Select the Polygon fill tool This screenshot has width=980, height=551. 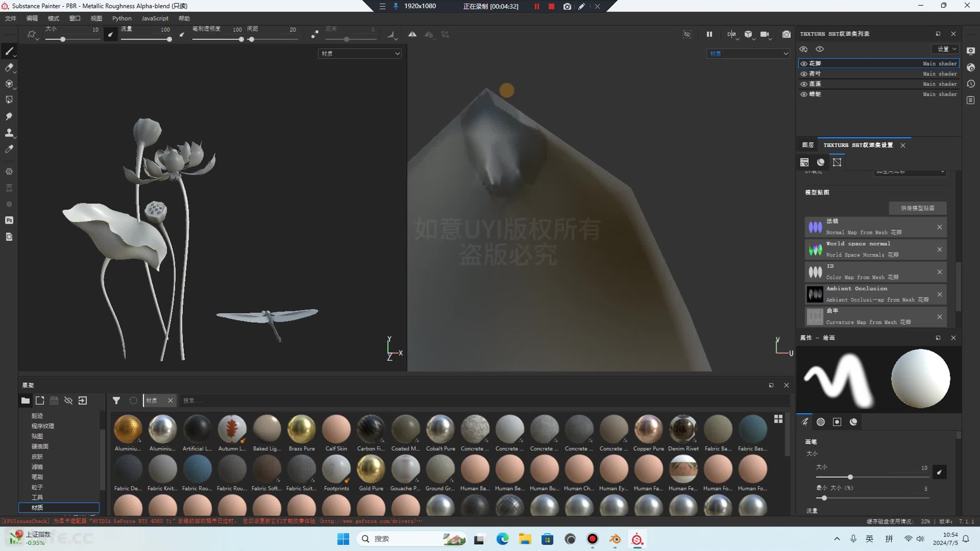pyautogui.click(x=9, y=100)
